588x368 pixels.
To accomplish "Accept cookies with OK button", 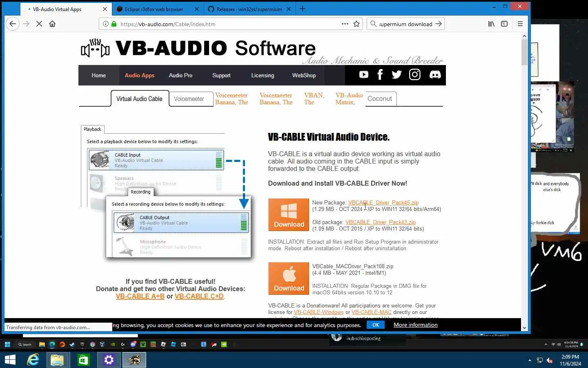I will tap(376, 325).
